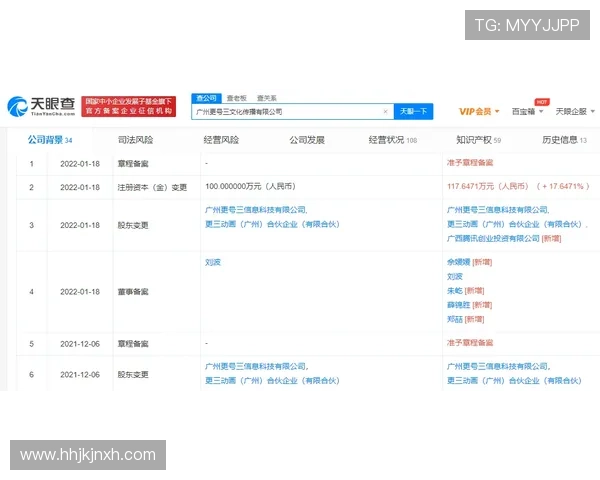Select the 117.6471万元 registered capital value
The image size is (600, 480).
tap(488, 186)
